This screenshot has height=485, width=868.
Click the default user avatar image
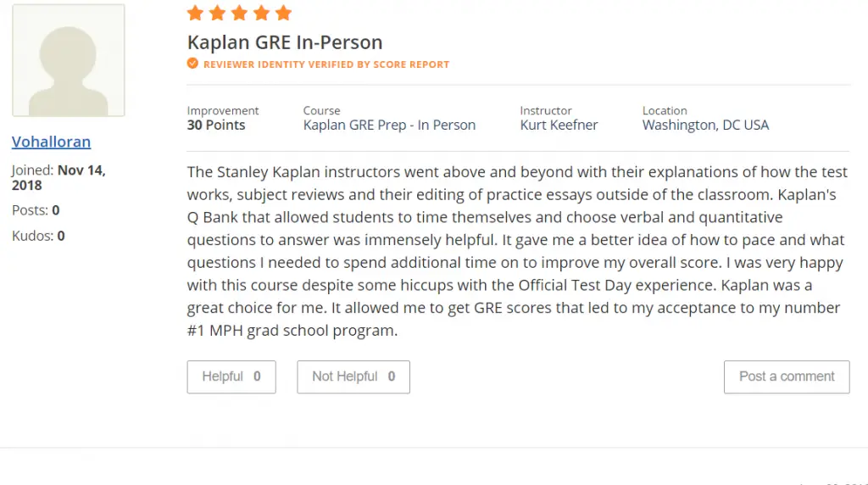(x=69, y=60)
